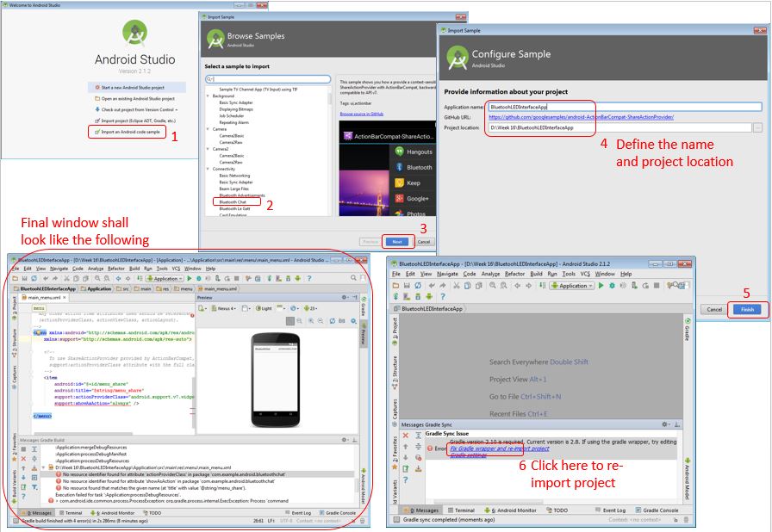Screen dimensions: 772x532
Task: Click Save All icon in right Android Studio toolbar
Action: (407, 285)
